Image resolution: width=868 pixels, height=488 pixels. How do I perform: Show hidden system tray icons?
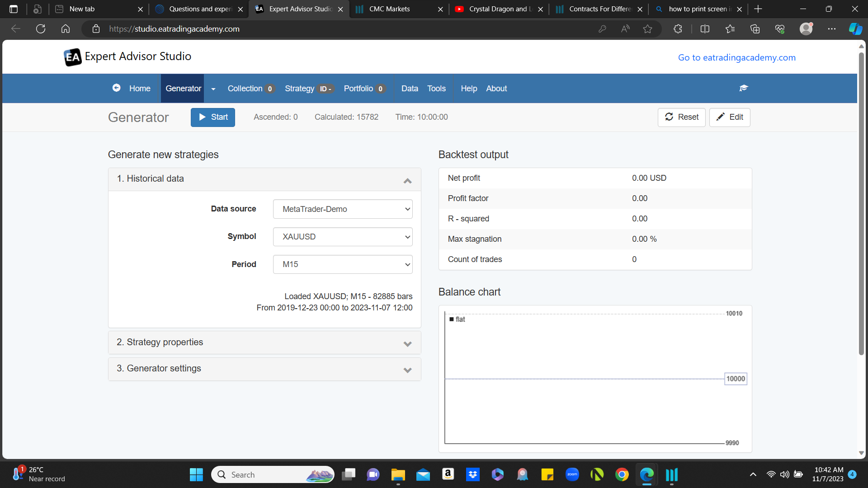click(753, 474)
